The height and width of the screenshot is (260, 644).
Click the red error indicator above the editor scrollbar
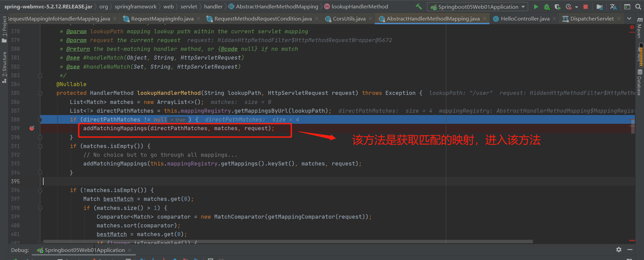(632, 27)
